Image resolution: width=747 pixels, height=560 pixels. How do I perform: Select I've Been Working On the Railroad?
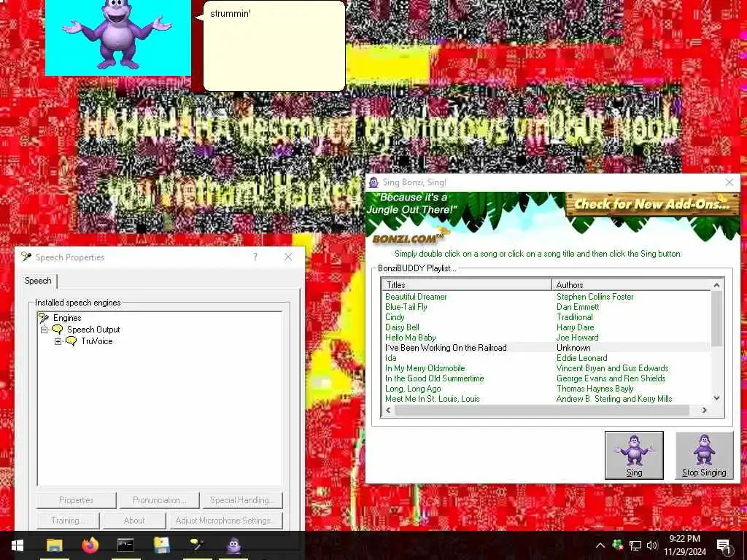446,348
